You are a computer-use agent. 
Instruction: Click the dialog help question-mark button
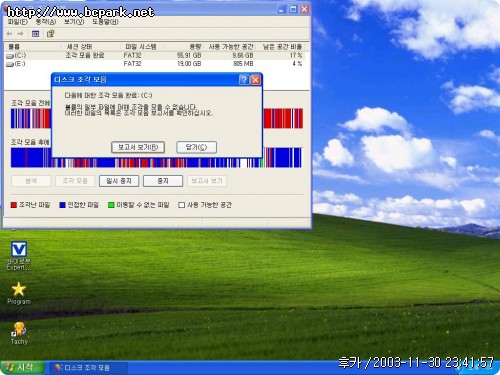click(244, 80)
